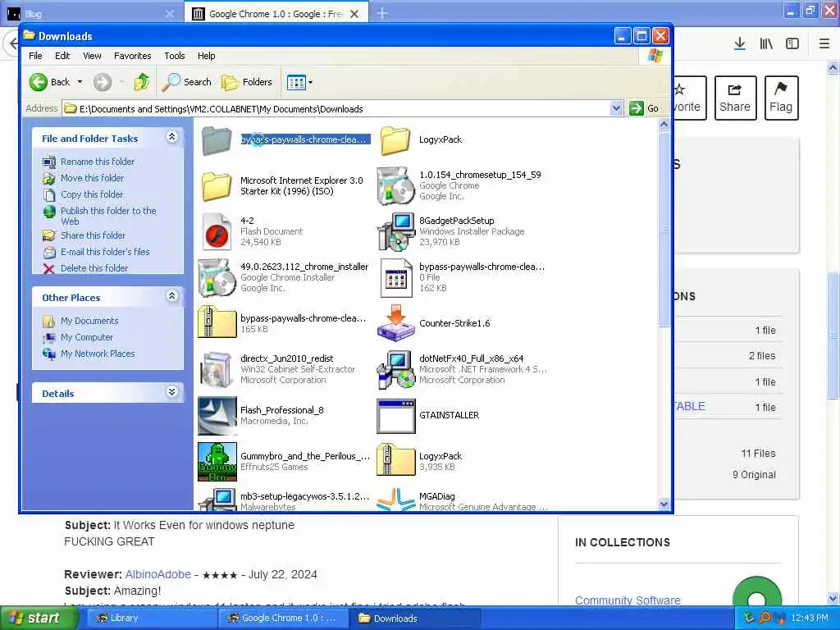Collapse the File and Folder Tasks panel
840x630 pixels.
pyautogui.click(x=172, y=137)
